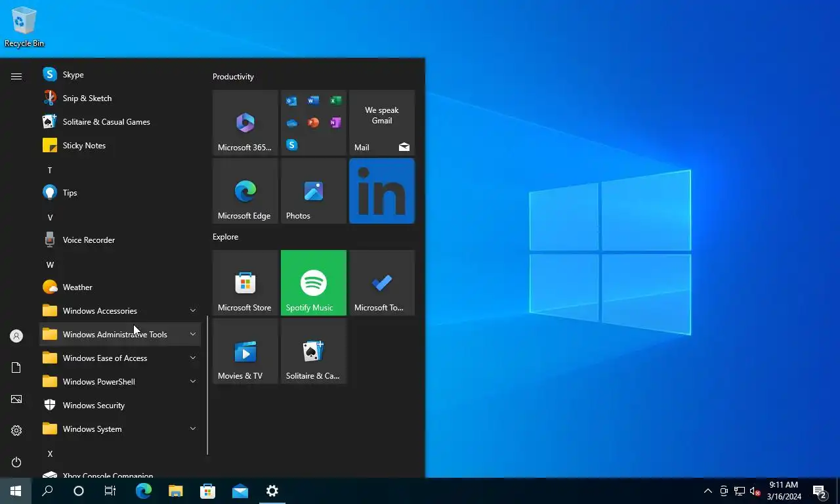This screenshot has width=840, height=504.
Task: Open Cortana from the taskbar
Action: 79,491
